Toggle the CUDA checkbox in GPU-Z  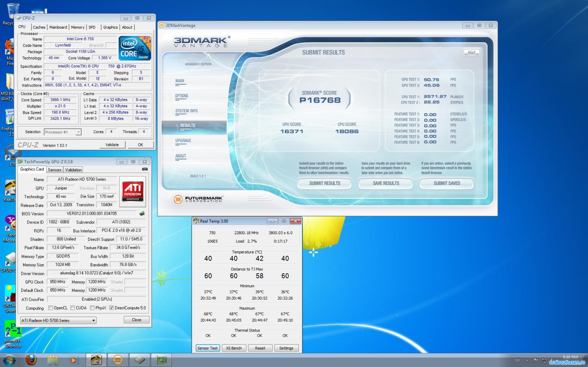click(73, 308)
